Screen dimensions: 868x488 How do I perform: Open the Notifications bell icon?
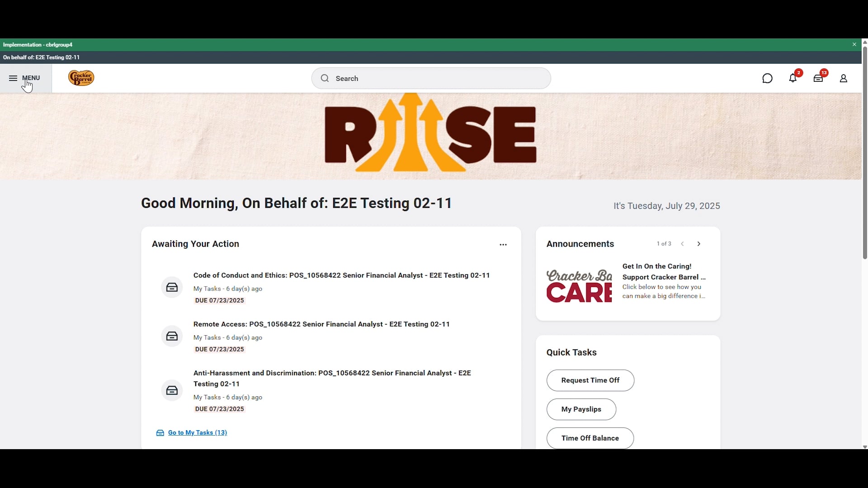tap(793, 79)
